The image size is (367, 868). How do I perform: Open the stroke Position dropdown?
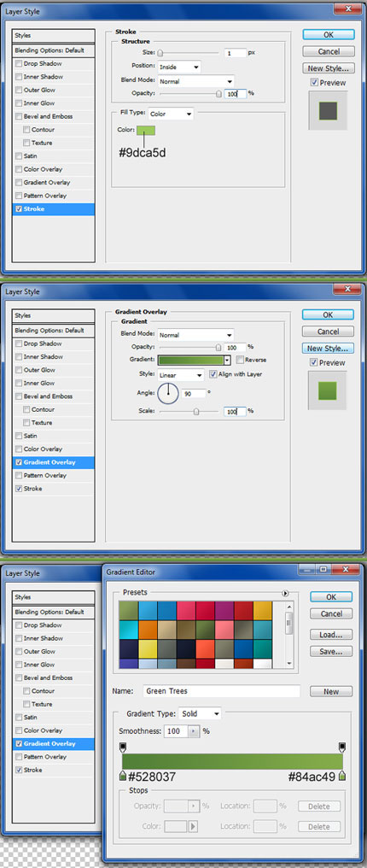coord(179,67)
